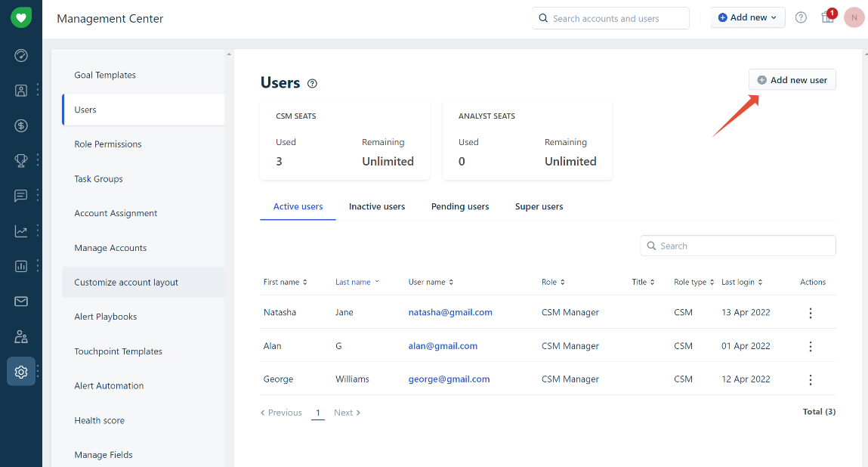Open the trophy goals sidebar icon
This screenshot has height=467, width=868.
(x=21, y=160)
